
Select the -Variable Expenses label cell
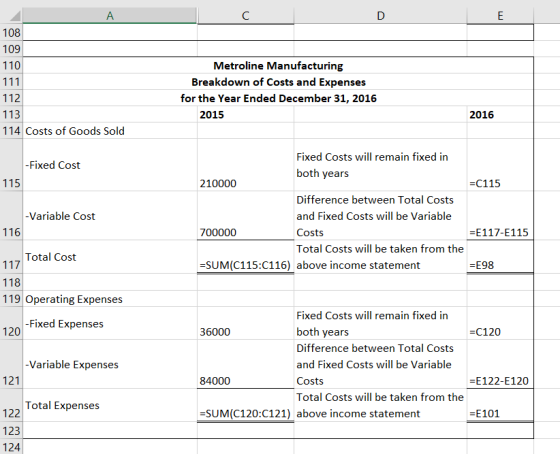pos(110,364)
